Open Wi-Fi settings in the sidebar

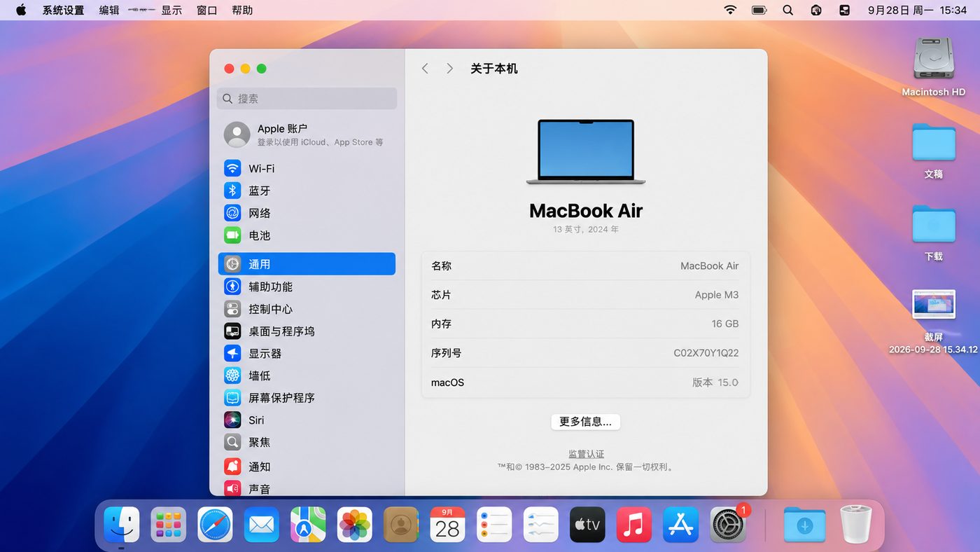tap(307, 169)
